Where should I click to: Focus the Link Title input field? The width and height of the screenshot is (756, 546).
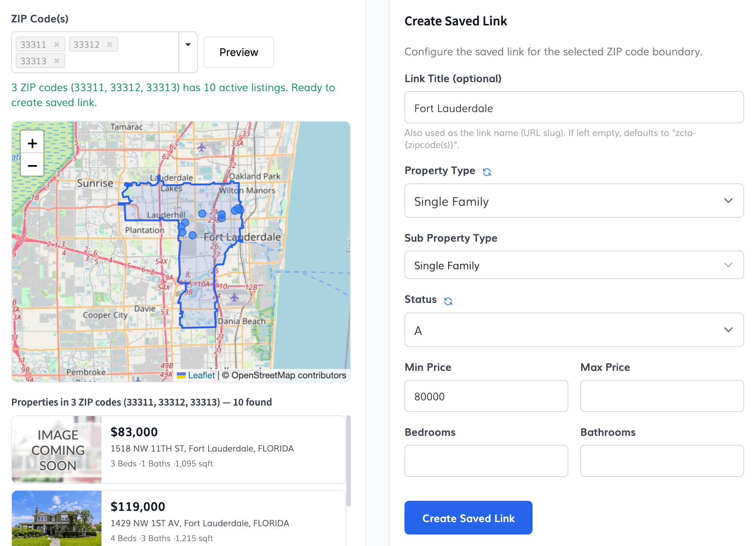[x=574, y=108]
